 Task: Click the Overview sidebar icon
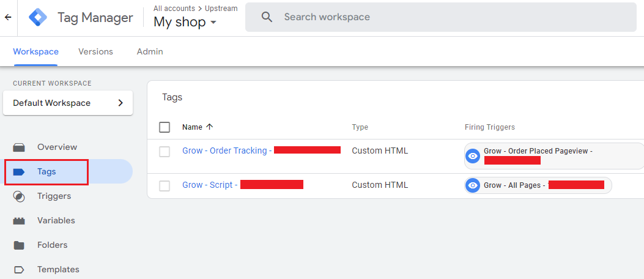click(x=19, y=147)
